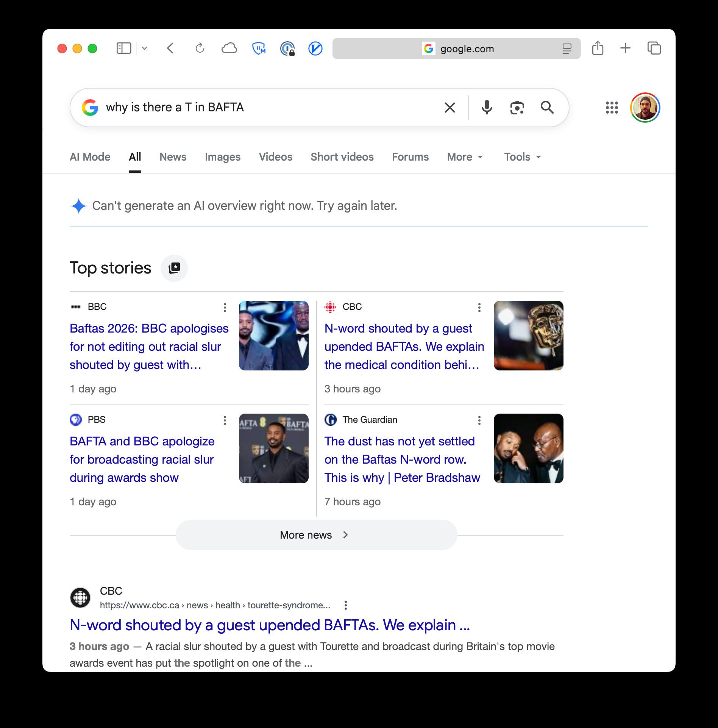The image size is (718, 728).
Task: Click the voice search microphone icon
Action: tap(487, 108)
